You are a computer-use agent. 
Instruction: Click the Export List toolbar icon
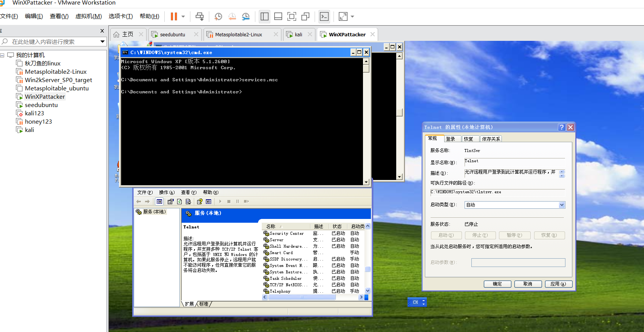pos(188,202)
